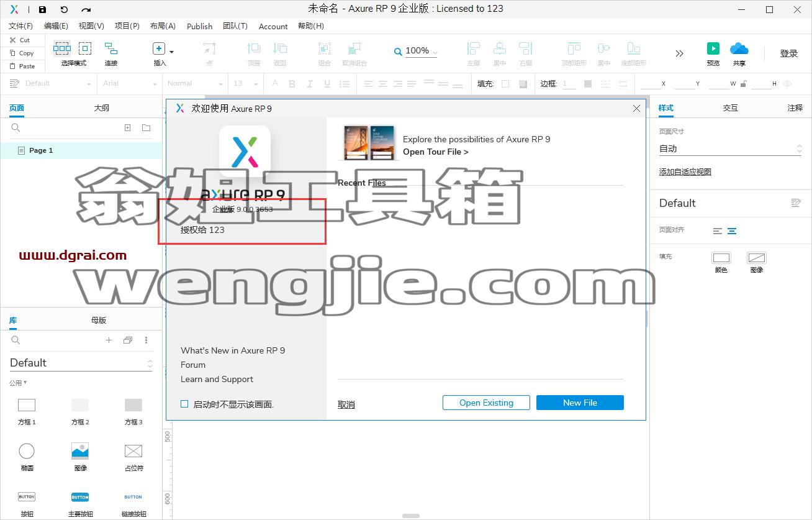
Task: Open the 编辑(E) menu
Action: pos(56,26)
